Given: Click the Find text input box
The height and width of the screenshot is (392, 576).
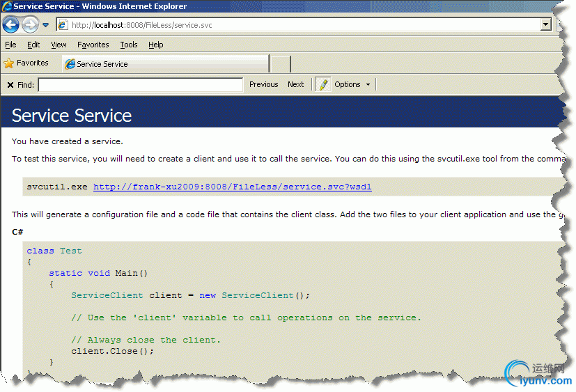Looking at the screenshot, I should coord(140,85).
